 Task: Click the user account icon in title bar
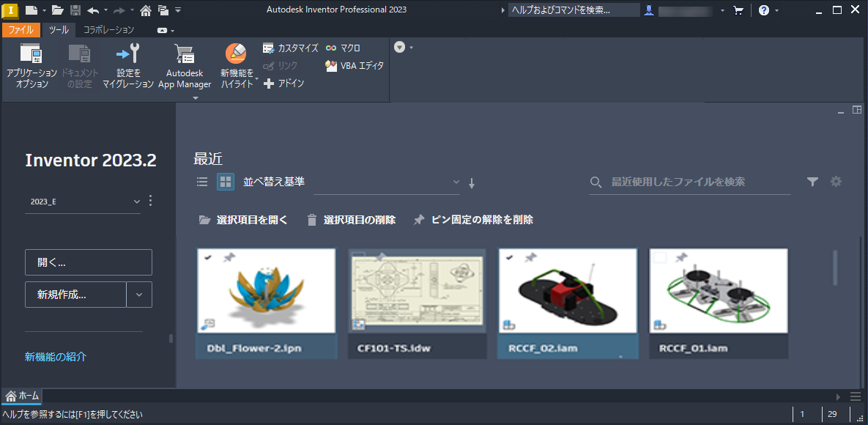pos(649,10)
